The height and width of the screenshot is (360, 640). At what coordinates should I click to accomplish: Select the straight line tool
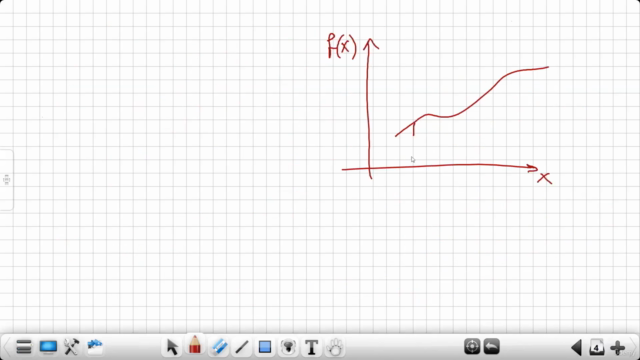[242, 347]
